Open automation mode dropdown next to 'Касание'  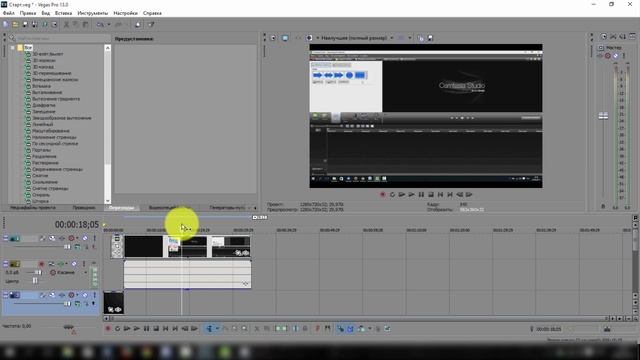pos(86,272)
